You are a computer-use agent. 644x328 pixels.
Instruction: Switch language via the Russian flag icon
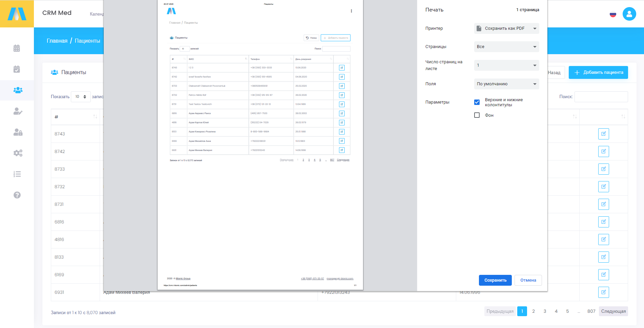(x=613, y=14)
